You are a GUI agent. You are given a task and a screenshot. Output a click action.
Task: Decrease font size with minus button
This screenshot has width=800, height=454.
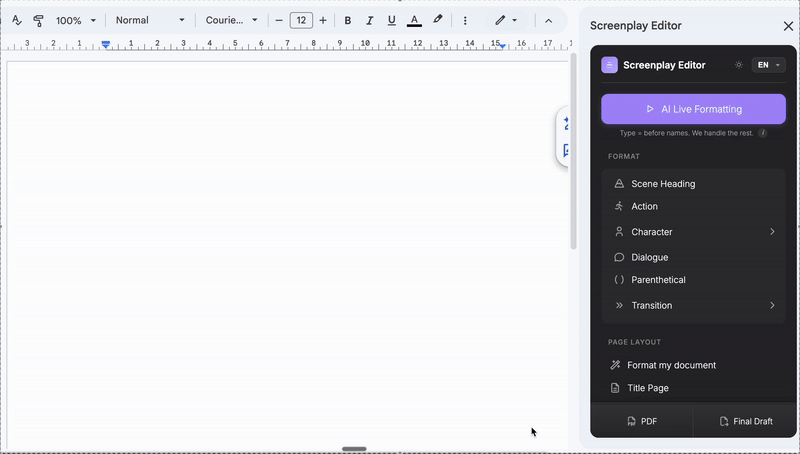click(279, 20)
